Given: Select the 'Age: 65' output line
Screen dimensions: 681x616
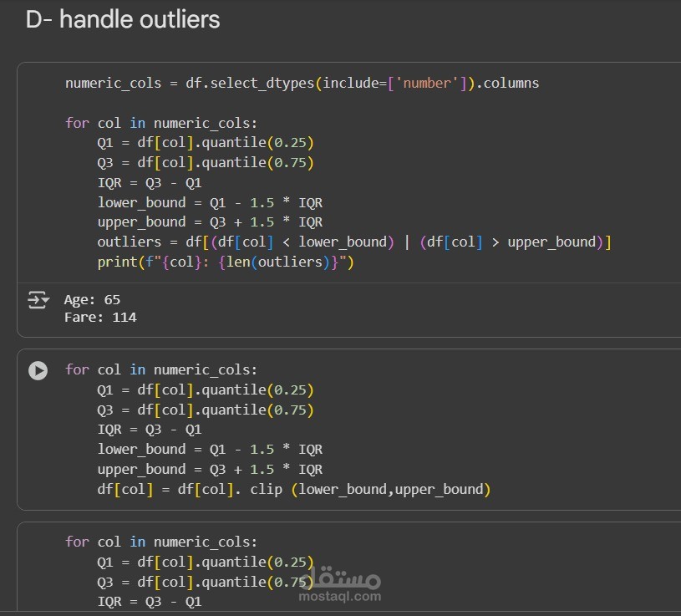Looking at the screenshot, I should pos(92,300).
